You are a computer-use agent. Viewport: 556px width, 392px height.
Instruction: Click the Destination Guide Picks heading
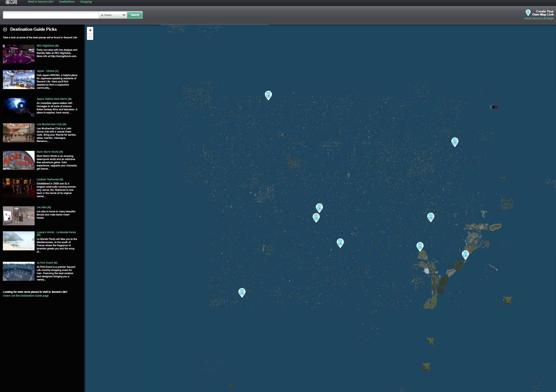pyautogui.click(x=33, y=29)
